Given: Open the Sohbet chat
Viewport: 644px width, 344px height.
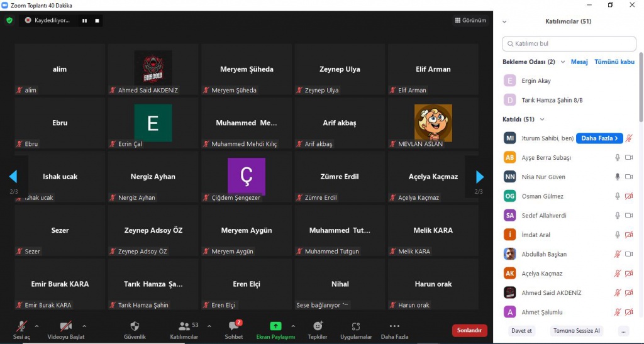Looking at the screenshot, I should click(x=234, y=330).
